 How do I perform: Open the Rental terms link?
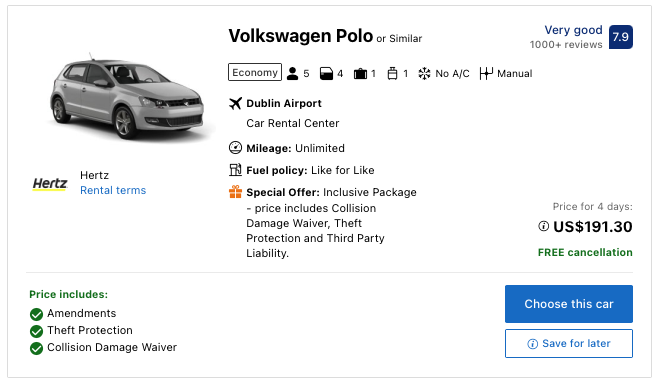click(x=113, y=190)
